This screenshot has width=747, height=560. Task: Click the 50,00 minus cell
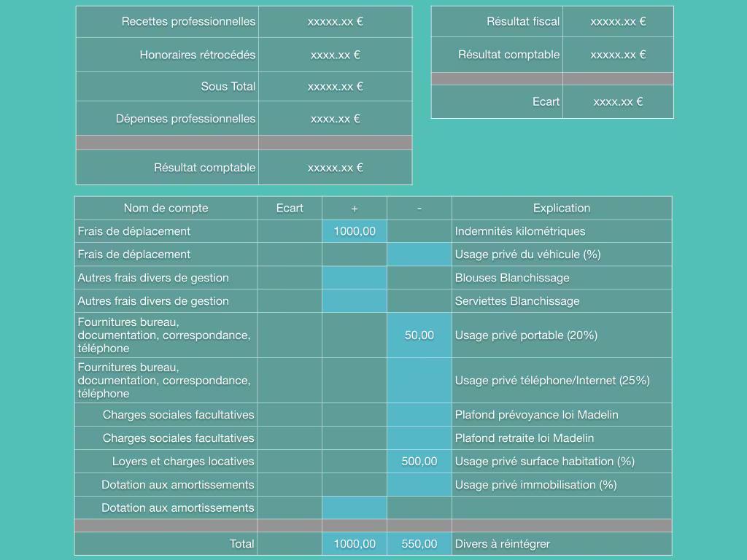[419, 335]
